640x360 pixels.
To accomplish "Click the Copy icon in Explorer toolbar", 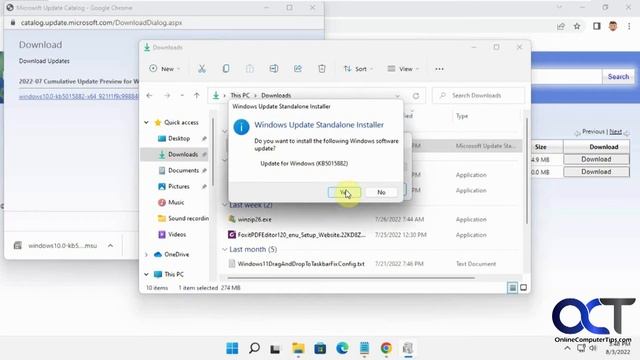I will pyautogui.click(x=226, y=69).
